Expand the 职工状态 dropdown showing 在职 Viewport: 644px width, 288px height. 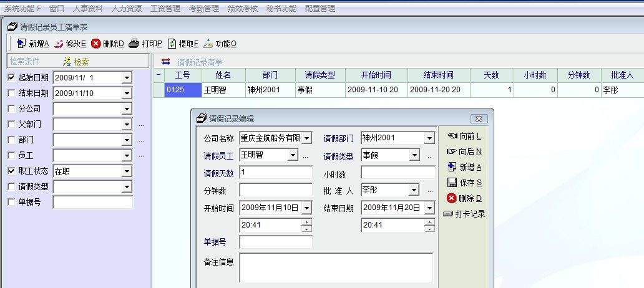coord(127,171)
